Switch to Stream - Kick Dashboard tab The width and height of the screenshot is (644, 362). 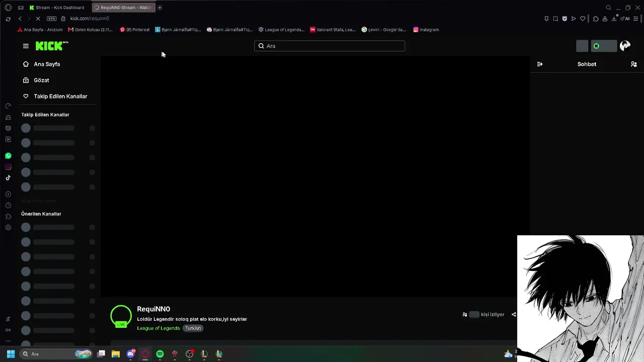[x=57, y=8]
